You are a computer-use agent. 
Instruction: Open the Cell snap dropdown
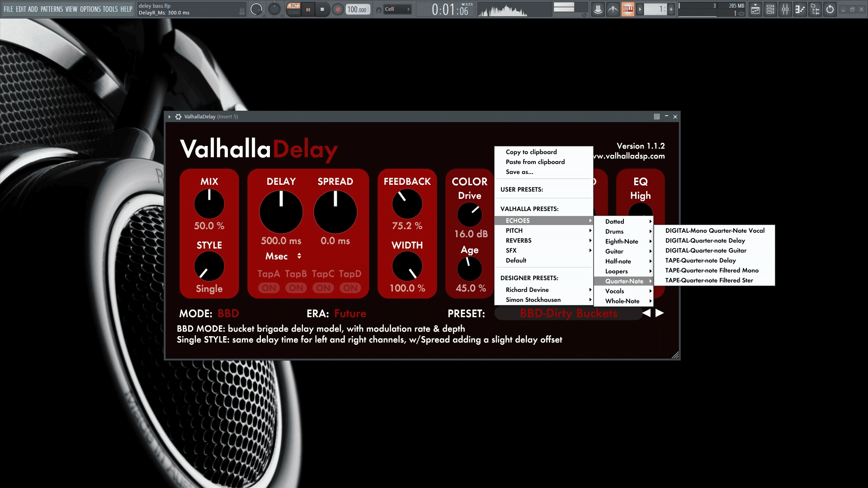pos(397,9)
